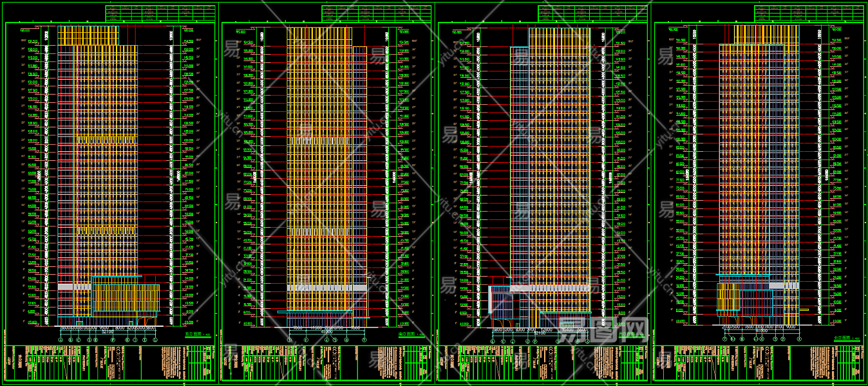Click the yellow rooftop crown of east elevation
Viewport: 868px width, 386px height.
coord(88,35)
